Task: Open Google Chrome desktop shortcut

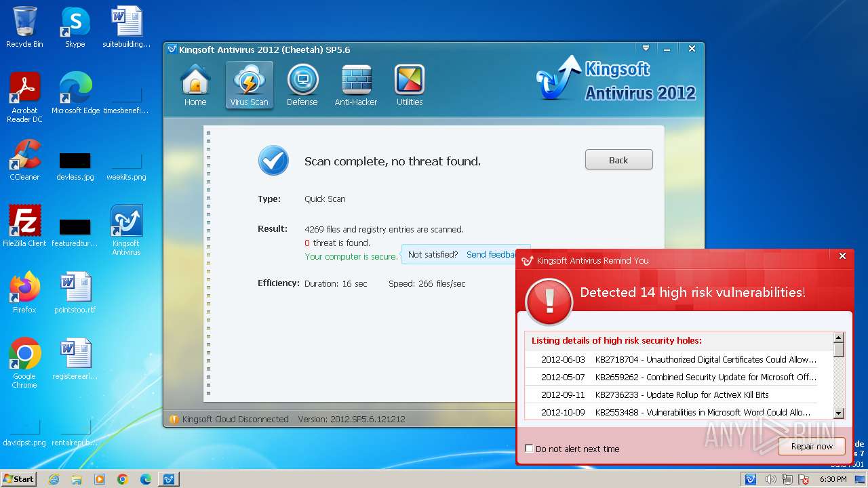Action: (24, 363)
